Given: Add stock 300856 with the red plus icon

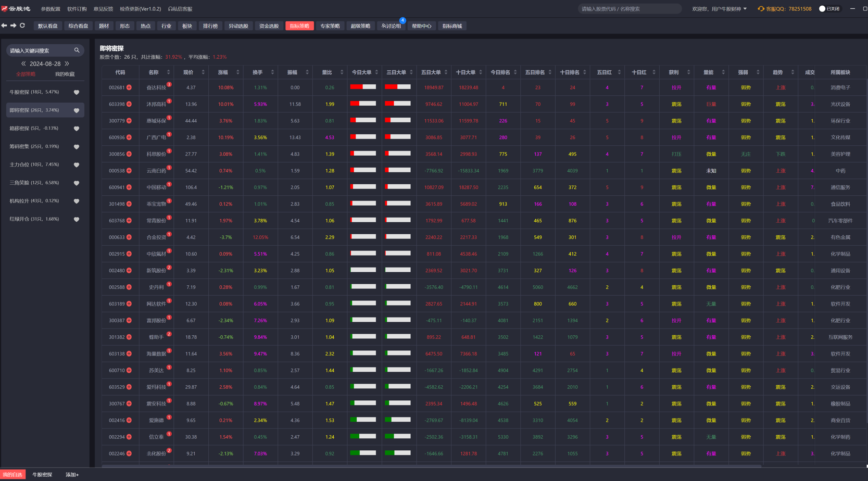Looking at the screenshot, I should tap(129, 154).
